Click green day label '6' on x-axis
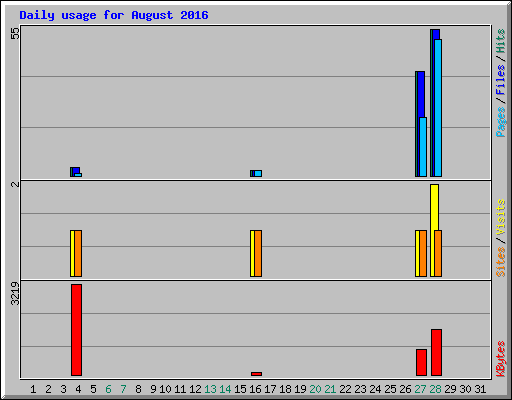This screenshot has width=512, height=400. (x=108, y=389)
